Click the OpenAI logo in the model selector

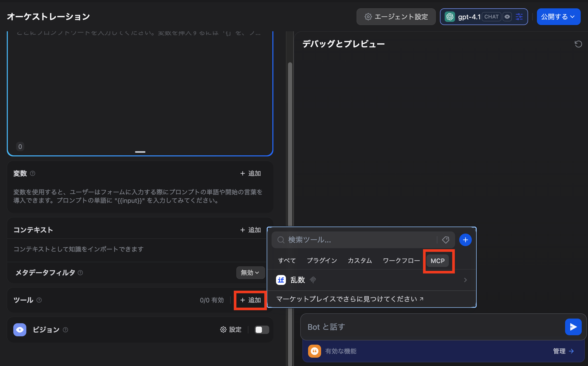[x=450, y=16]
